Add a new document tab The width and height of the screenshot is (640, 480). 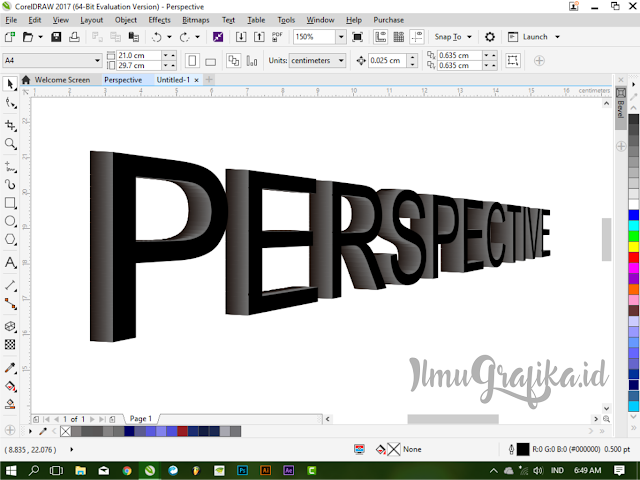(x=209, y=80)
